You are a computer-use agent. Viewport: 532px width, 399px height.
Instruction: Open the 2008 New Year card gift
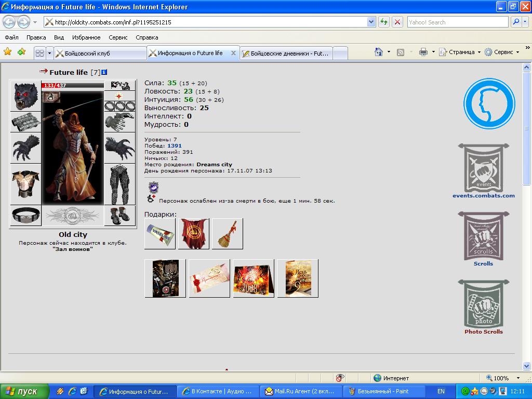coord(254,278)
